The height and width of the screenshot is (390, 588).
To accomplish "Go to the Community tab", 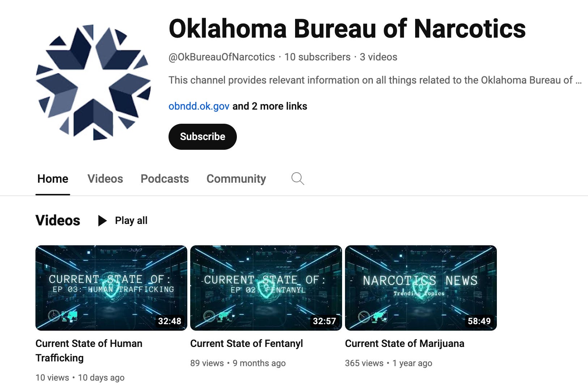I will pyautogui.click(x=236, y=179).
